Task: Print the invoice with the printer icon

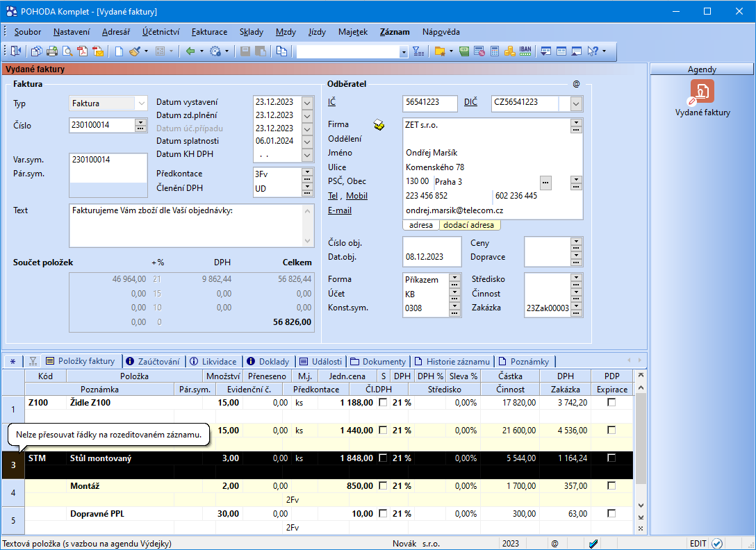Action: point(51,51)
